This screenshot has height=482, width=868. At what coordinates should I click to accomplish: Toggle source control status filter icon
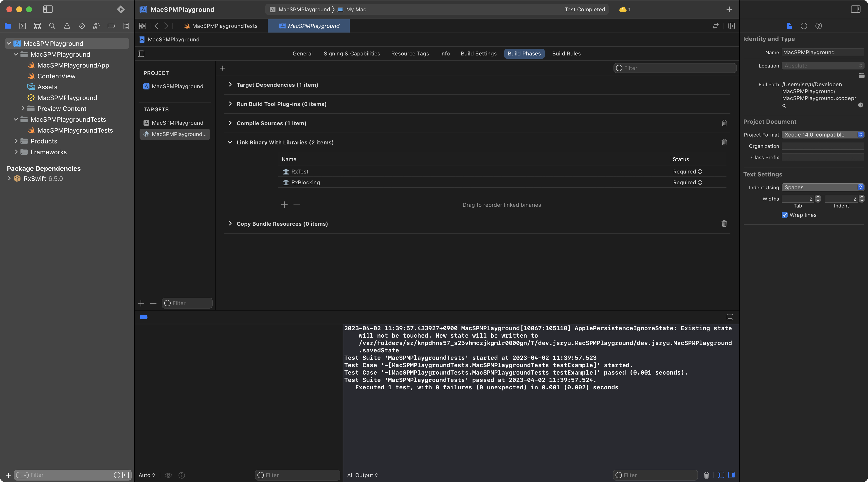(126, 475)
